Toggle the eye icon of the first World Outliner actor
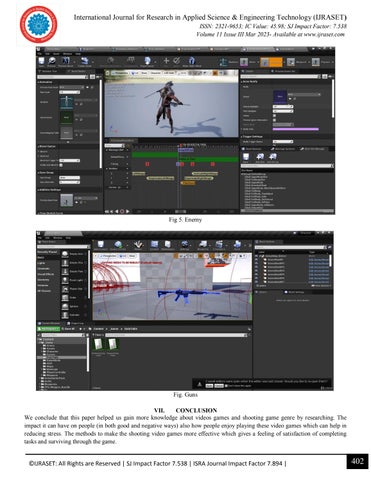 click(257, 259)
